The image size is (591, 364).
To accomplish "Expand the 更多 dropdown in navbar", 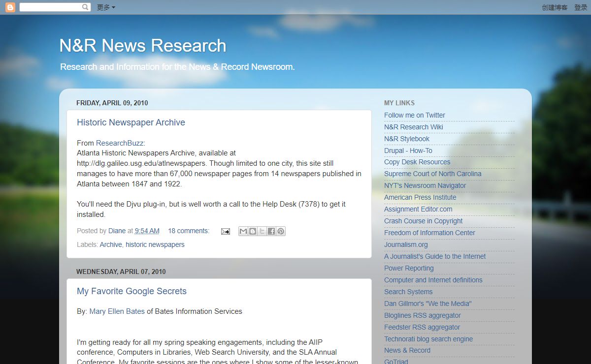I will coord(106,7).
